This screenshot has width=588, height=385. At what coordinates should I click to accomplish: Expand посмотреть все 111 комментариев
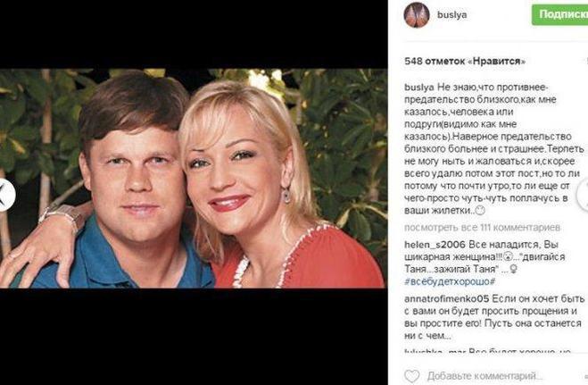pos(482,228)
